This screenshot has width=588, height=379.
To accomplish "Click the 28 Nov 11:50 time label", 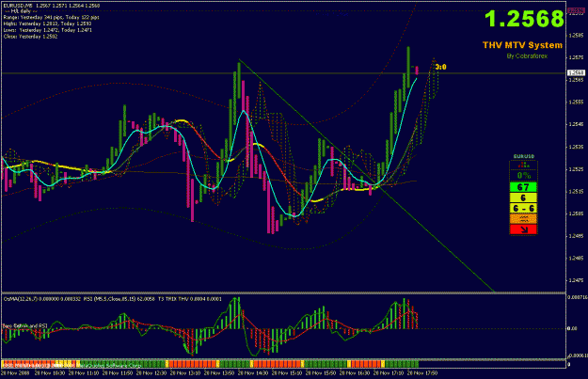I will pos(118,373).
